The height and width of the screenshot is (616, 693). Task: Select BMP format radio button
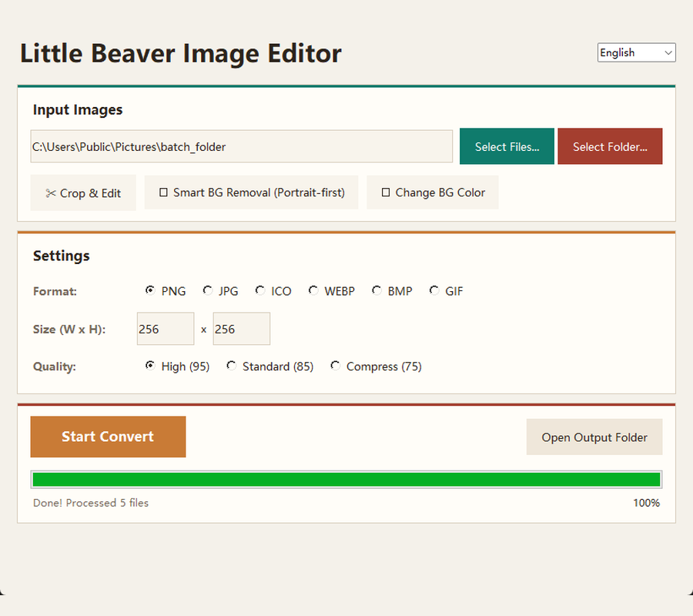377,290
